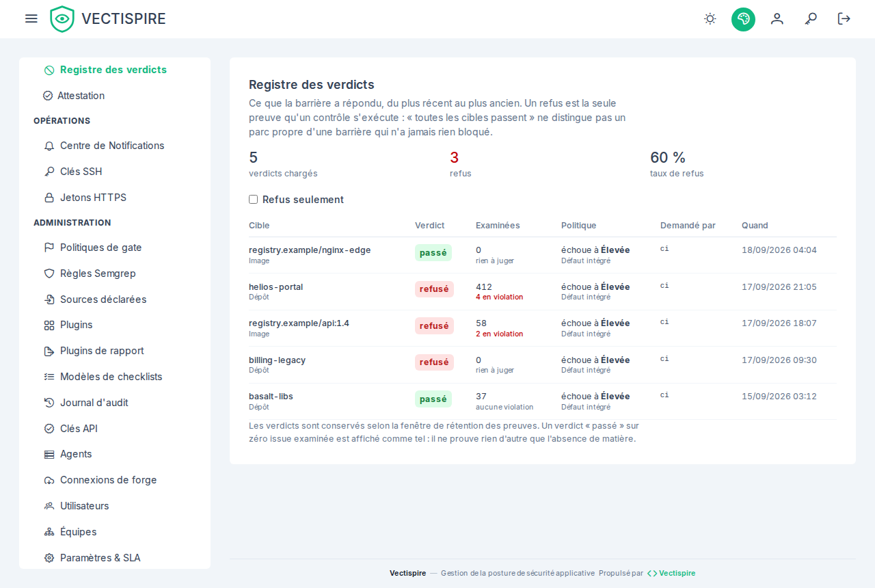Click the history icon for Journal d'audit
Image resolution: width=875 pixels, height=588 pixels.
click(49, 403)
